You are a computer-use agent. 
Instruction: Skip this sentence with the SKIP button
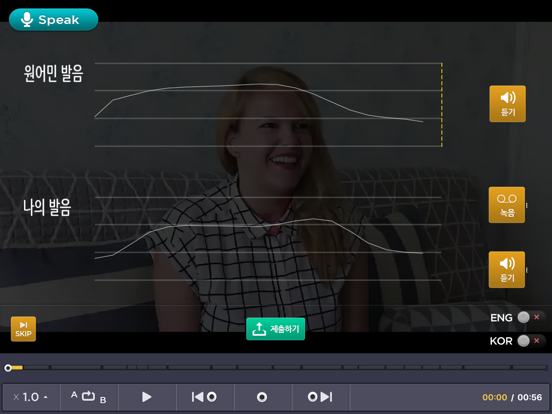(x=23, y=329)
